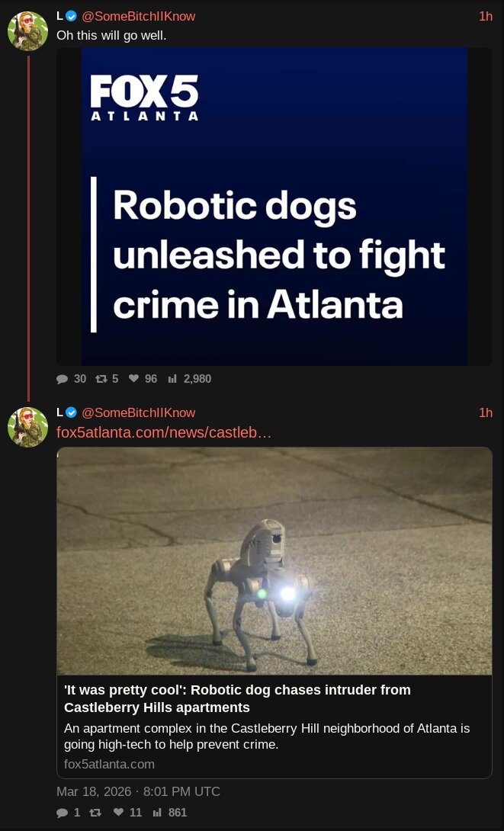Screen dimensions: 504x831
Task: Click the reply icon on second tweet
Action: click(62, 813)
